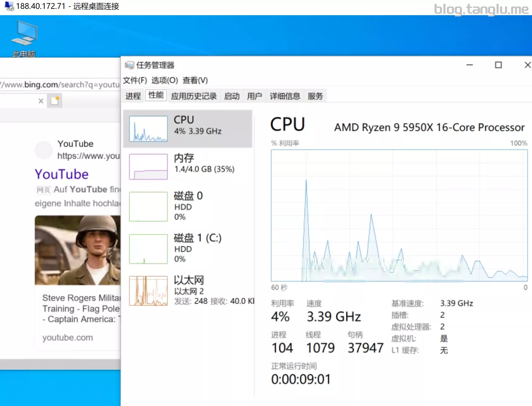Open the https://www.you... result URL in browser
This screenshot has height=406, width=532.
[89, 156]
